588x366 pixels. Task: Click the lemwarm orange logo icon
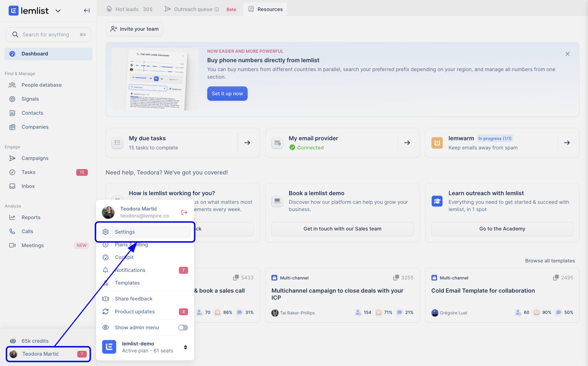437,143
